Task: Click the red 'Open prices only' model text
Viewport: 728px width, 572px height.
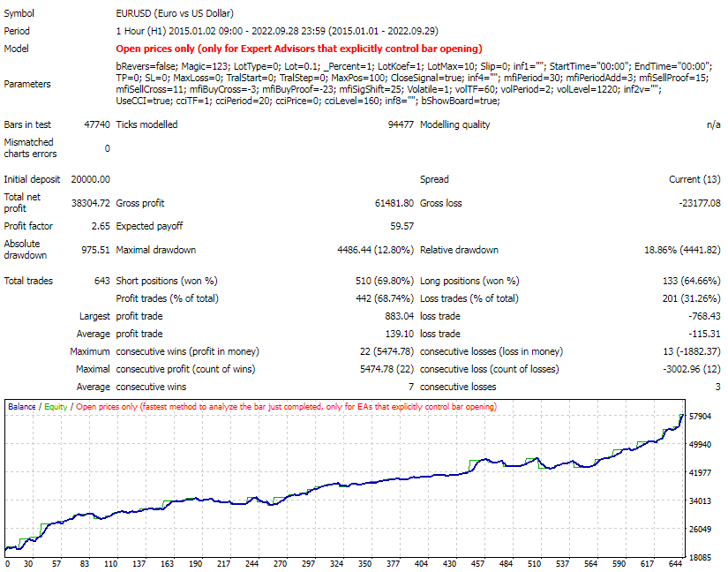Action: (299, 49)
